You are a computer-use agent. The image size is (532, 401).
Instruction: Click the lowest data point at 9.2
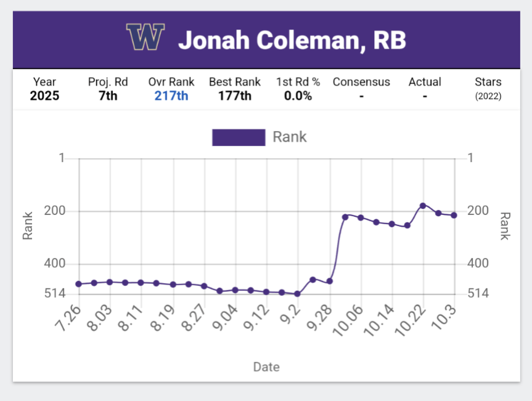click(297, 294)
